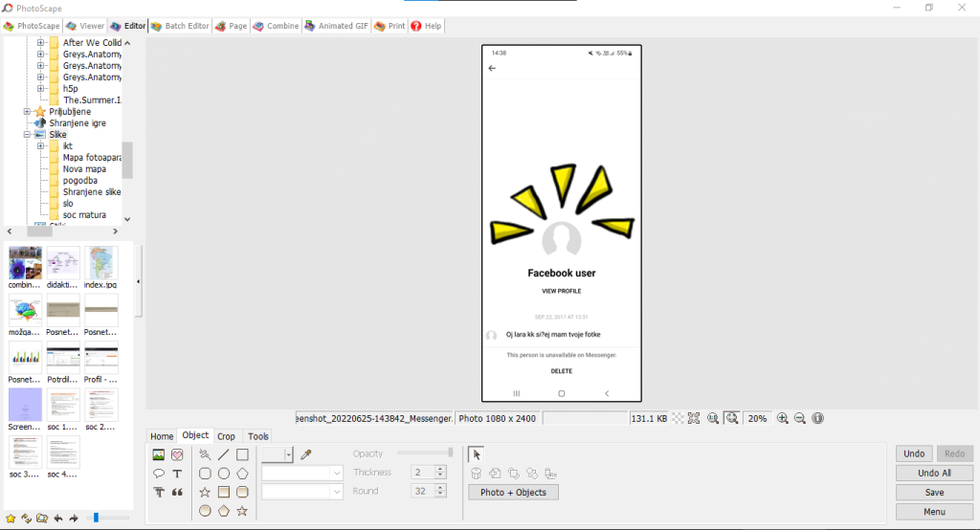This screenshot has height=530, width=980.
Task: Zoom out with the minus magnifier
Action: point(799,418)
